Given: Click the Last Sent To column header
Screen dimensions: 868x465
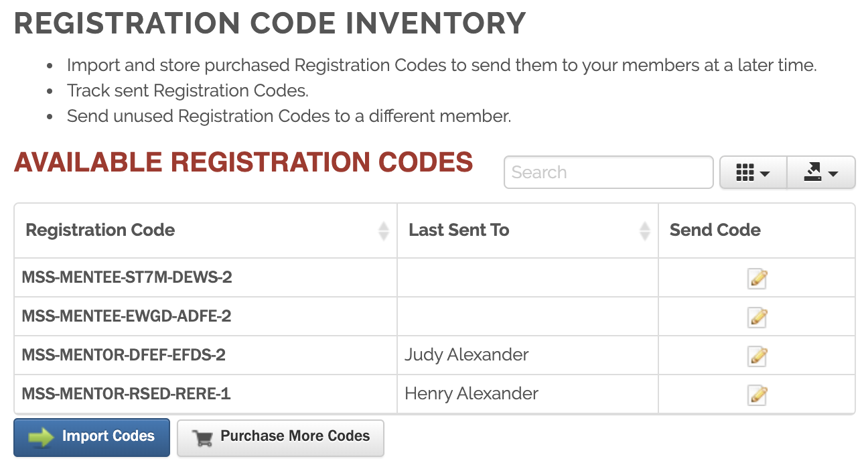Looking at the screenshot, I should (x=459, y=230).
